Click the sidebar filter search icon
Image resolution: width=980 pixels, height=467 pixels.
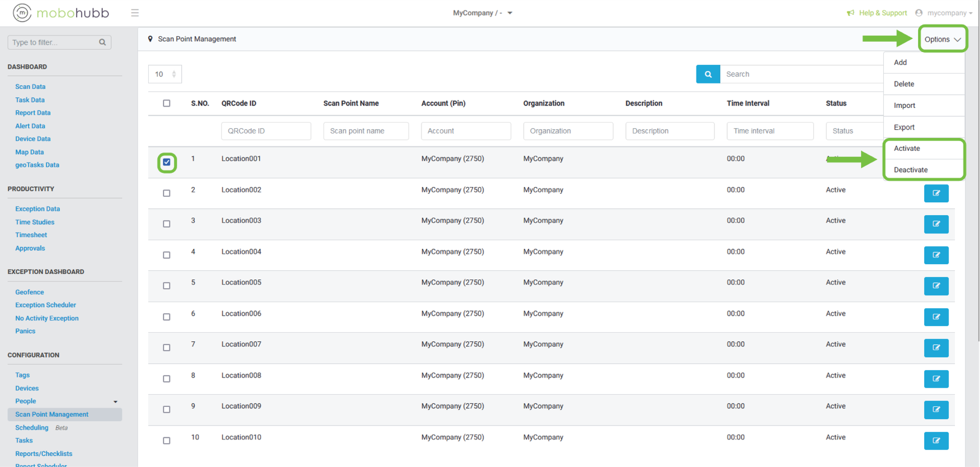coord(102,42)
